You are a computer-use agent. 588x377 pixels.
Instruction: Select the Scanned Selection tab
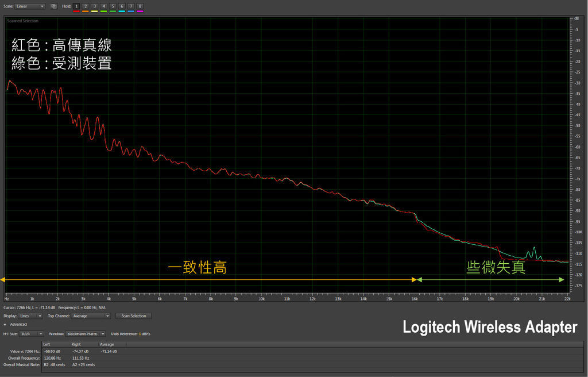pos(23,20)
